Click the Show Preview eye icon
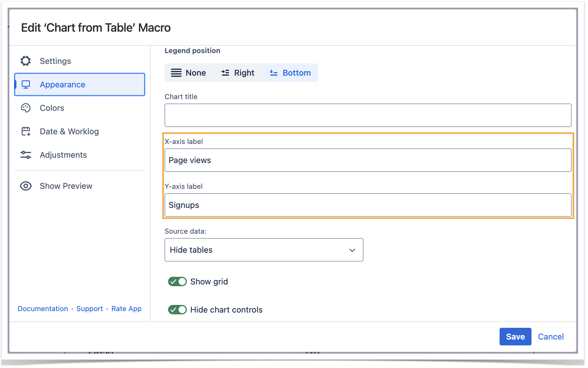588x368 pixels. (26, 186)
